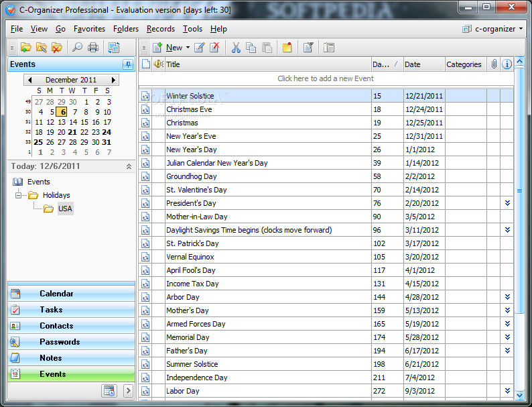532x407 pixels.
Task: Select the Groundhog Day event row
Action: pos(326,176)
